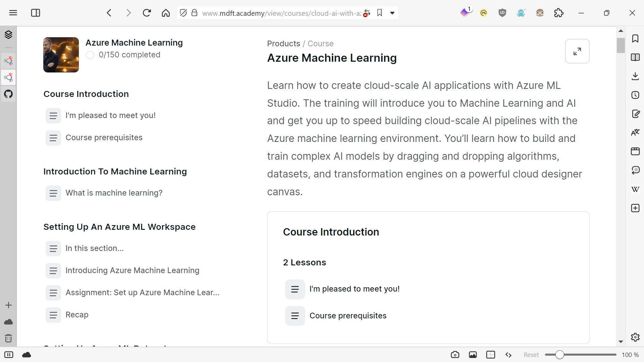644x362 pixels.
Task: Toggle the reload button in the address bar
Action: [147, 13]
